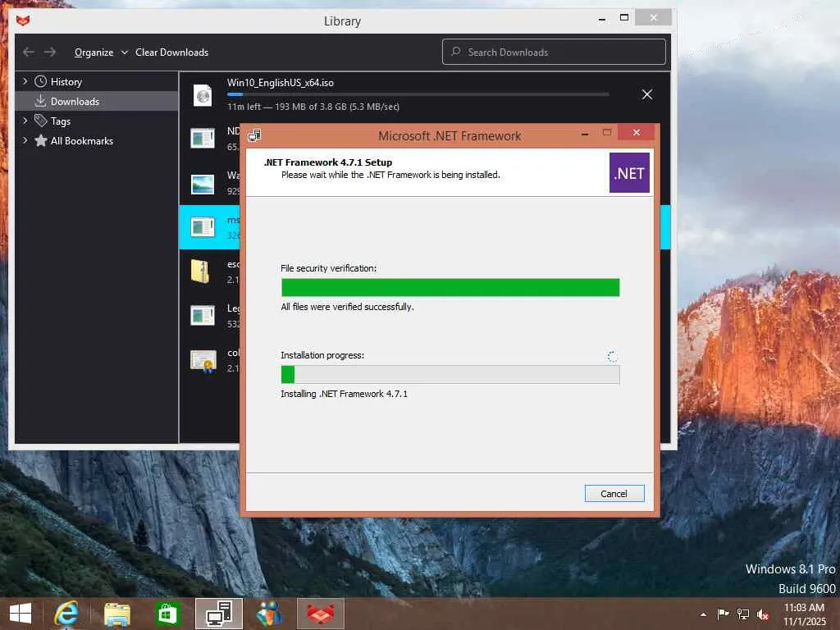840x630 pixels.
Task: Minimize the Library window
Action: pyautogui.click(x=602, y=20)
